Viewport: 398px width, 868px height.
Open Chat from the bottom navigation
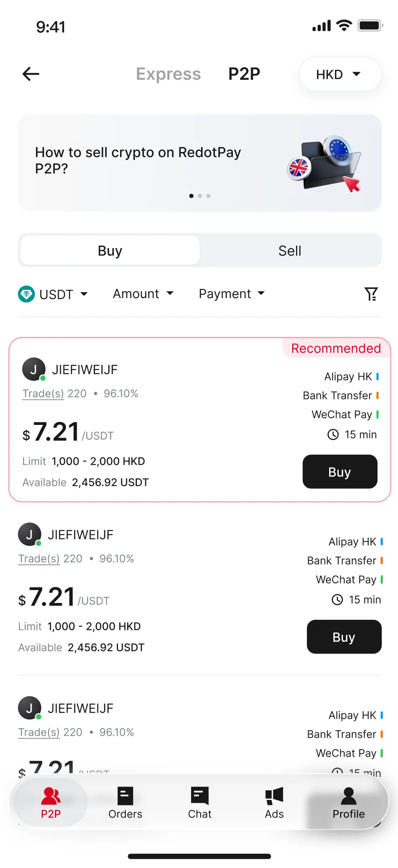pyautogui.click(x=200, y=803)
